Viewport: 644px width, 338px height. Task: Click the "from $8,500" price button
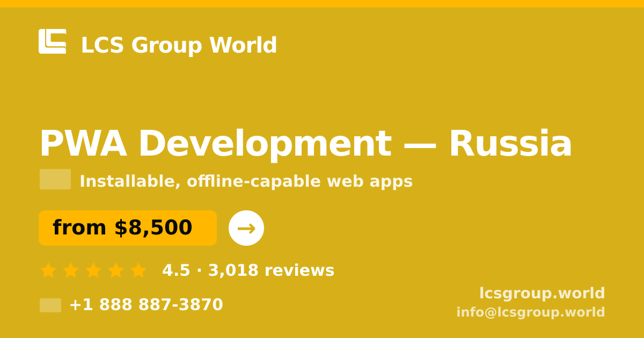[x=128, y=228]
